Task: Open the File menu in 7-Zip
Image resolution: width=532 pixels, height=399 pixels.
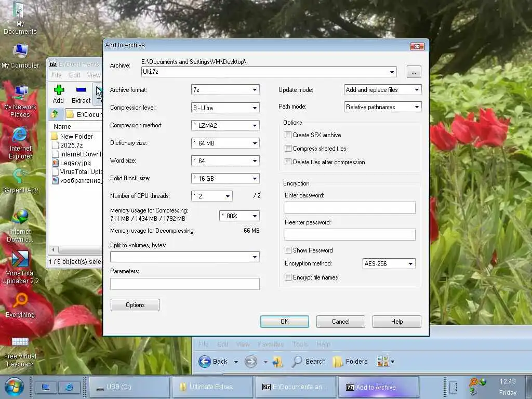Action: tap(56, 75)
